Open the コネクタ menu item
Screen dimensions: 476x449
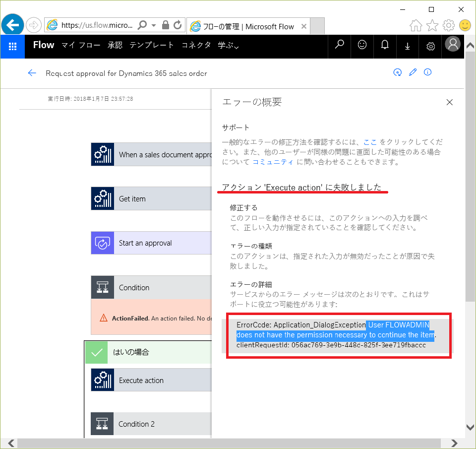point(196,45)
